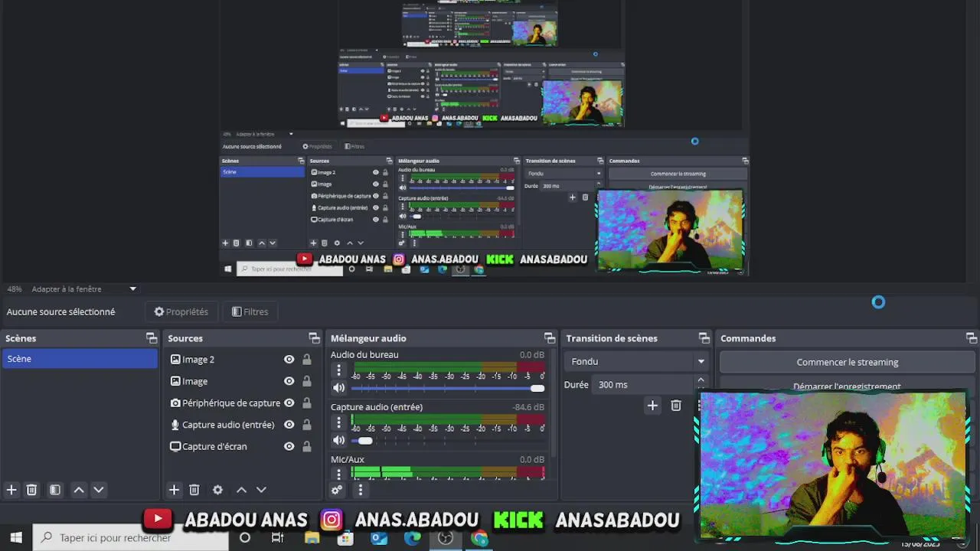Select Image 2 in the Sources list
The image size is (980, 551).
[198, 360]
